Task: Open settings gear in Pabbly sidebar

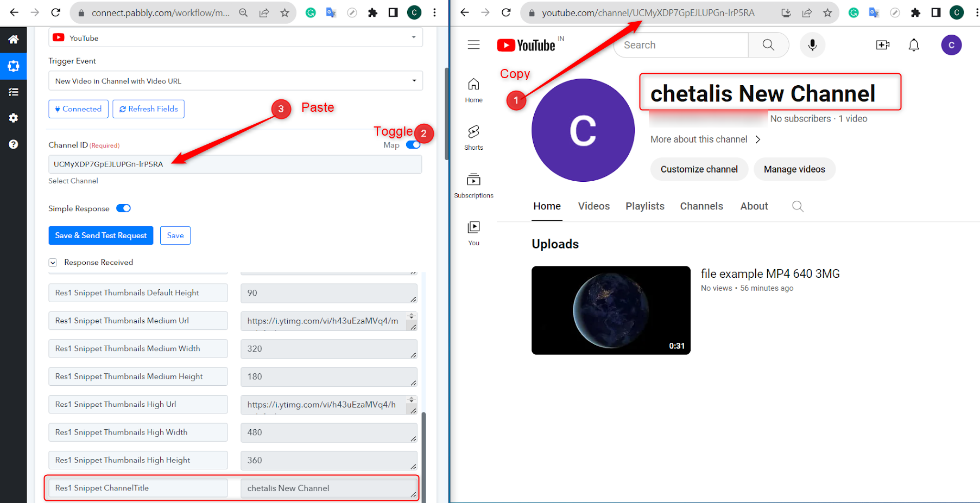Action: point(14,118)
